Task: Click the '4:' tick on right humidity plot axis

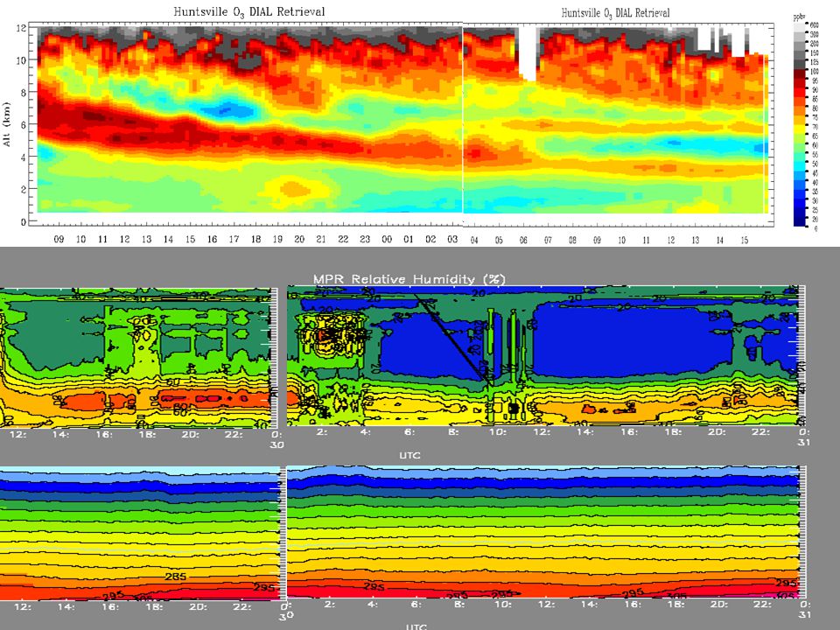Action: [366, 431]
